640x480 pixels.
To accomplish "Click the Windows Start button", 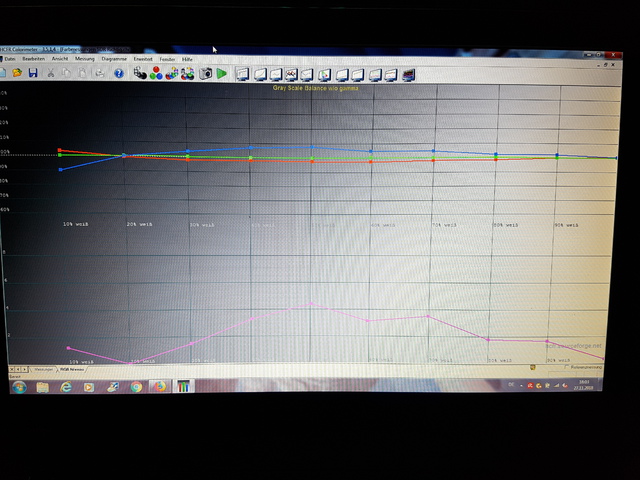I will (x=17, y=387).
